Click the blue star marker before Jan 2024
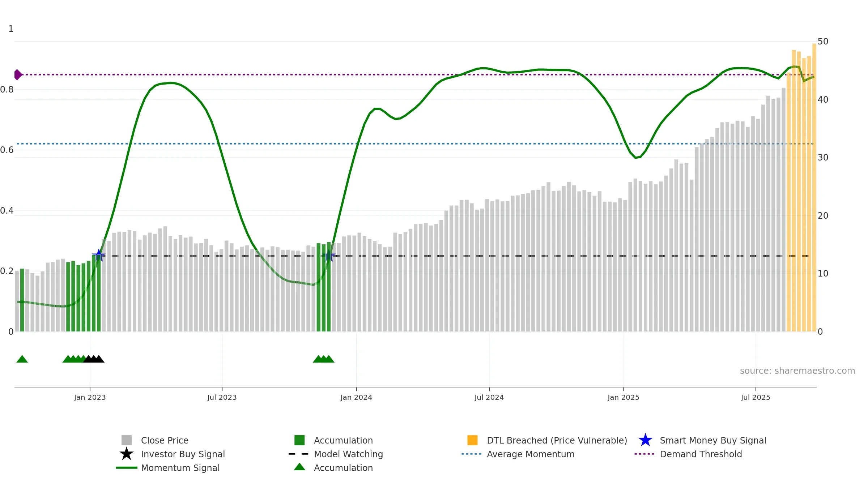The image size is (868, 488). pyautogui.click(x=329, y=256)
